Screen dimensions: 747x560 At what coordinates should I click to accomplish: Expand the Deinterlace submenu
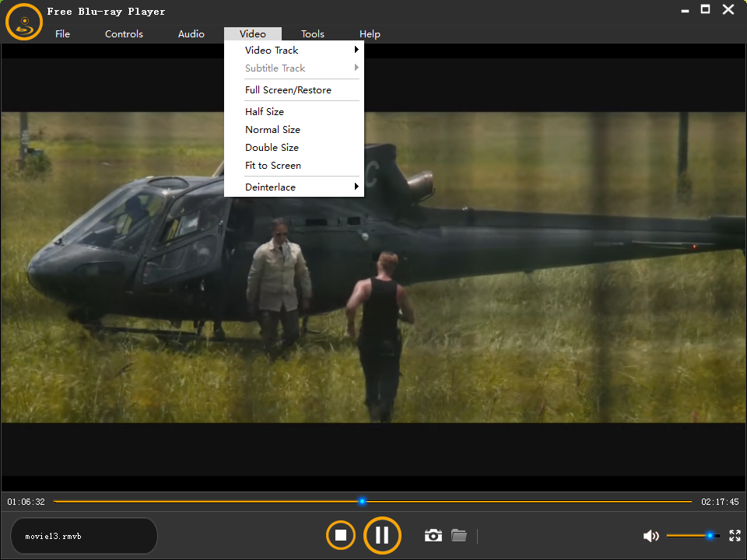pos(294,187)
